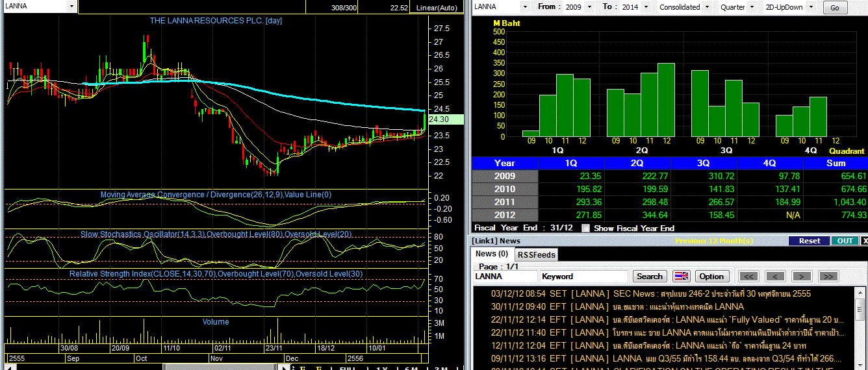This screenshot has height=370, width=868.
Task: Open the LANNA symbol dropdown in financials panel
Action: [526, 6]
